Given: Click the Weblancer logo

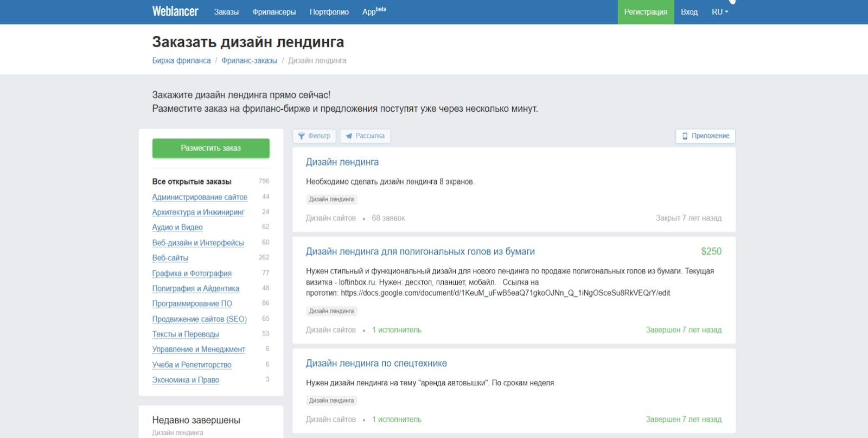Looking at the screenshot, I should point(175,11).
